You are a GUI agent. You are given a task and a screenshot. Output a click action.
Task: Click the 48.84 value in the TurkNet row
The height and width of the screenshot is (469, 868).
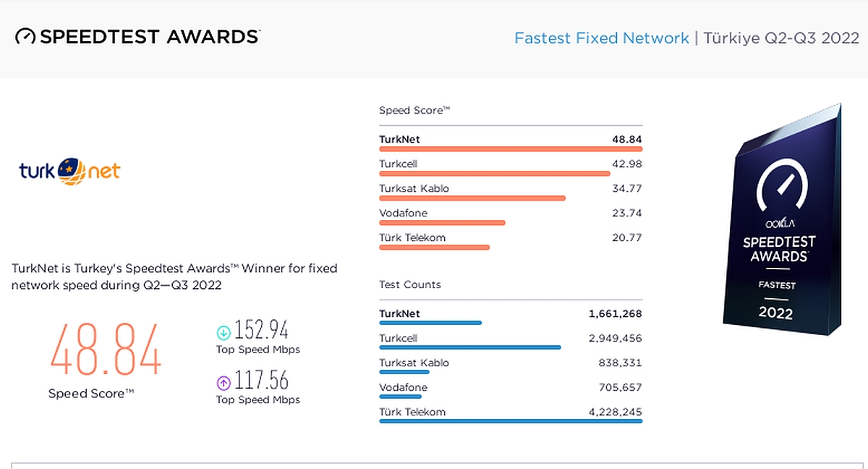pyautogui.click(x=627, y=139)
